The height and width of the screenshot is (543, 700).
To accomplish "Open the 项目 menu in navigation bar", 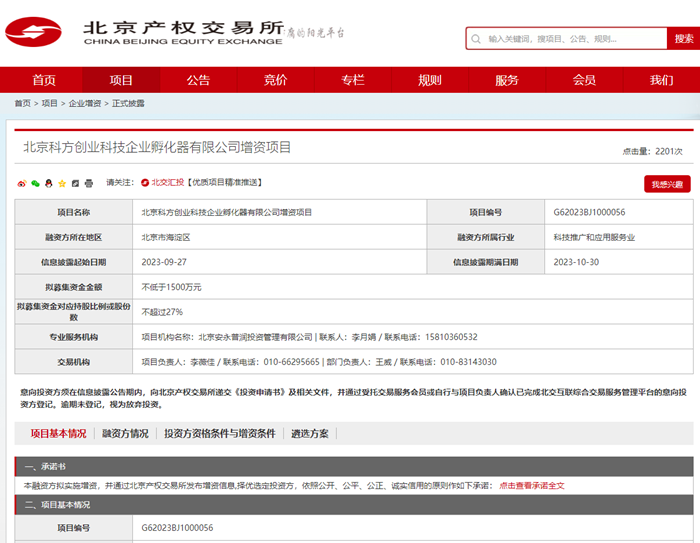I will pyautogui.click(x=121, y=80).
